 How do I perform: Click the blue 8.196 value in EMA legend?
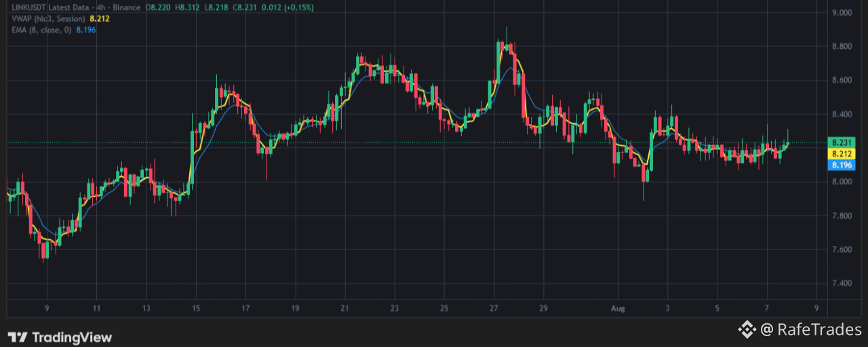[86, 30]
